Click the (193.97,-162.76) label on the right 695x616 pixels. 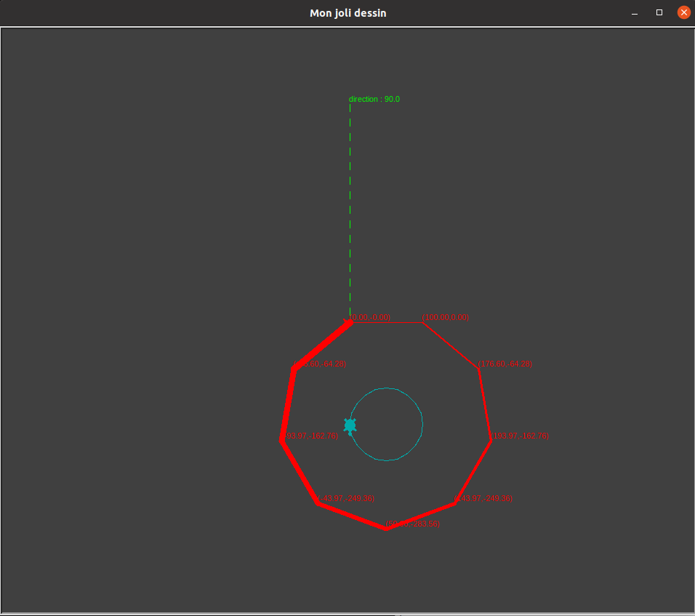point(520,436)
